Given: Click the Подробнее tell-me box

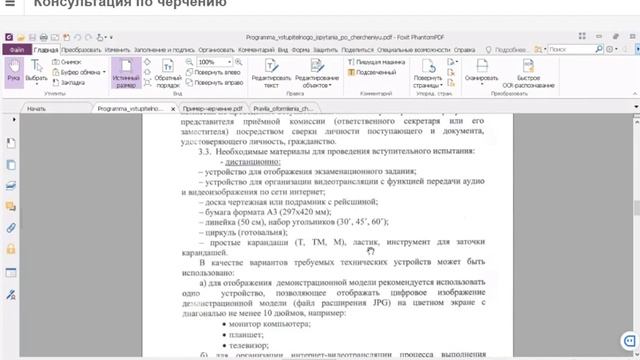Looking at the screenshot, I should click(506, 49).
